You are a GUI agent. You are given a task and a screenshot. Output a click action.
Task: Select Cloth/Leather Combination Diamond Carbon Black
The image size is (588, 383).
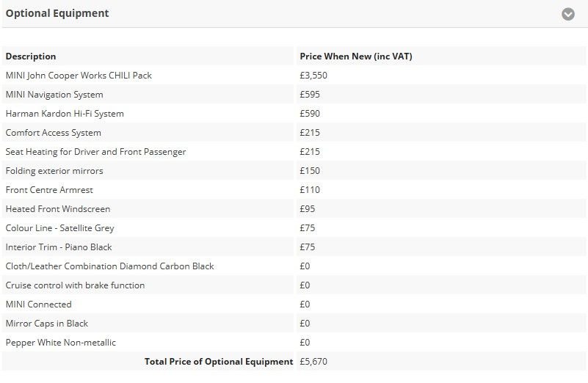[x=109, y=266]
